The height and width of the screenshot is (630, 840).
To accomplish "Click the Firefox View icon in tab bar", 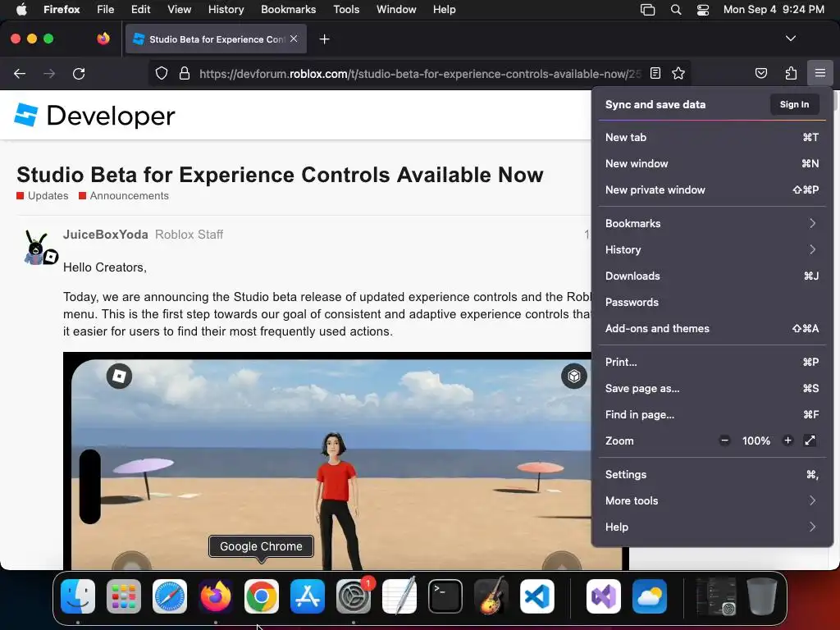I will 103,39.
